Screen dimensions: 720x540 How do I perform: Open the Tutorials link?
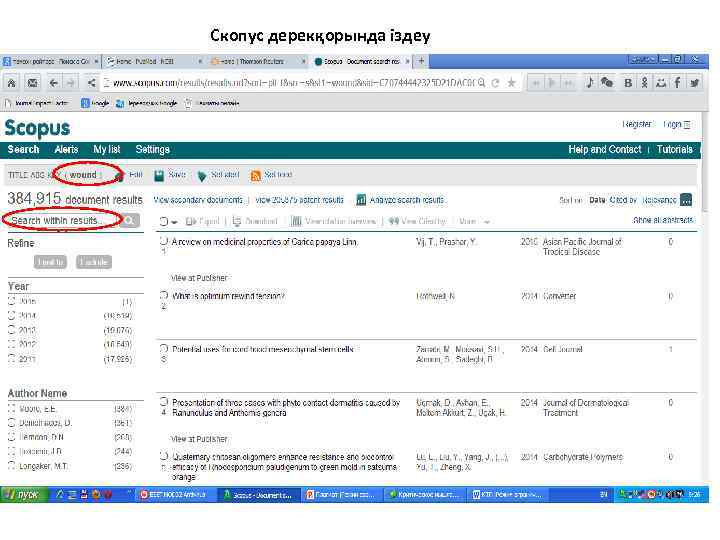(674, 150)
